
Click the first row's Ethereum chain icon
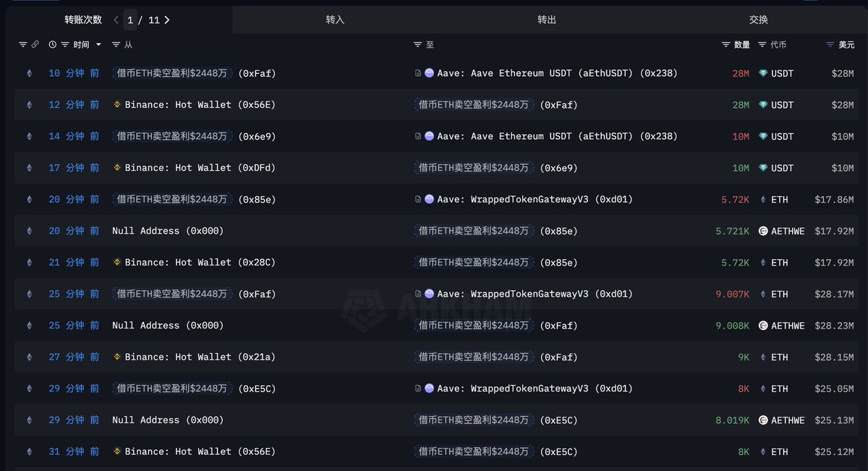click(30, 73)
